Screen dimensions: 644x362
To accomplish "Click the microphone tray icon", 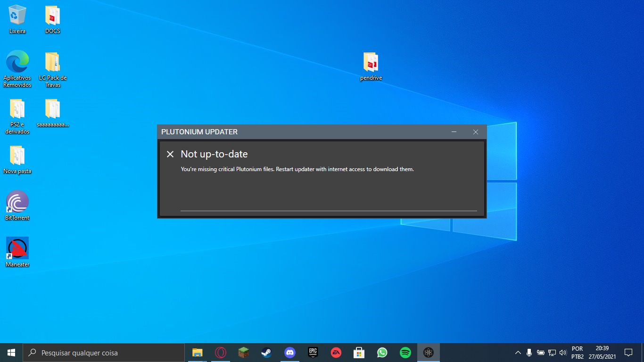I will (x=529, y=353).
